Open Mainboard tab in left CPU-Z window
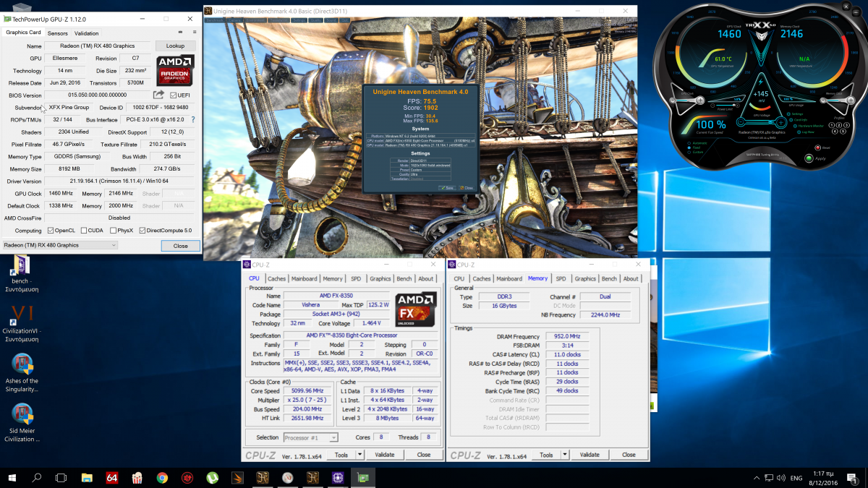The width and height of the screenshot is (868, 488). point(304,278)
